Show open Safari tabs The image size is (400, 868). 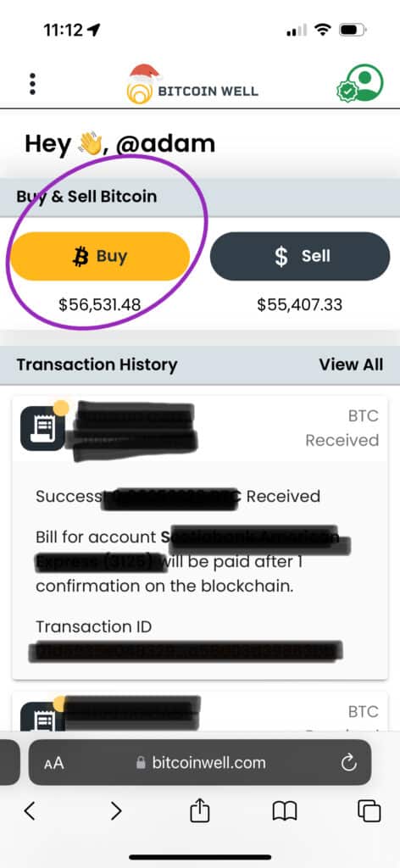[x=369, y=811]
